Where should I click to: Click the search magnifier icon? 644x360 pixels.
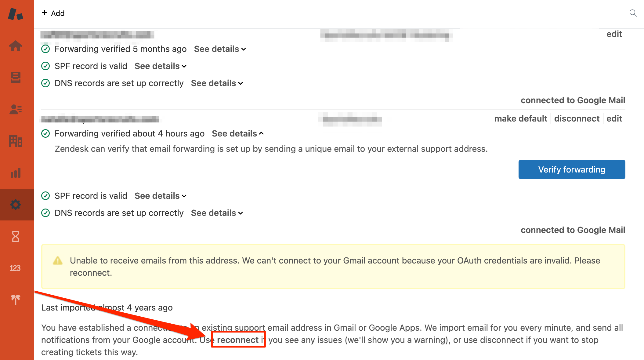[633, 13]
